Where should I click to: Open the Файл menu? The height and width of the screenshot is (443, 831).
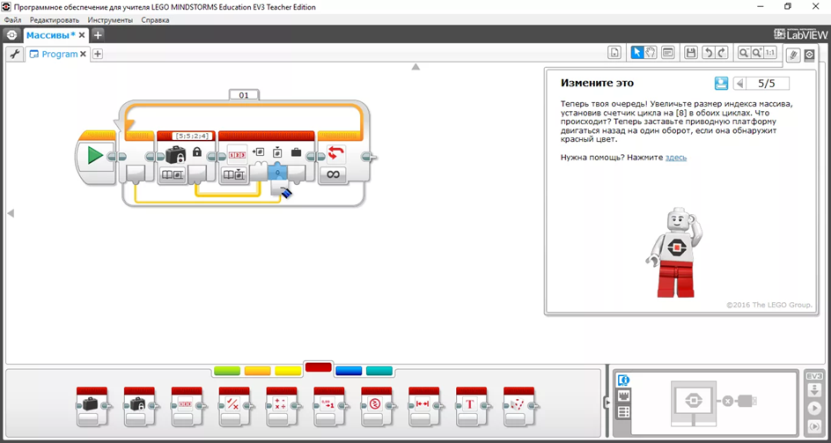pos(12,20)
